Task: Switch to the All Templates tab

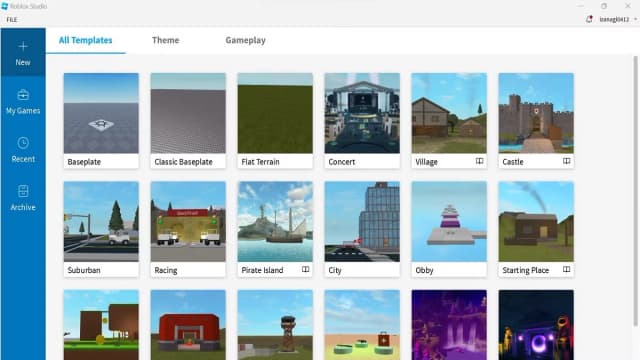Action: (x=85, y=40)
